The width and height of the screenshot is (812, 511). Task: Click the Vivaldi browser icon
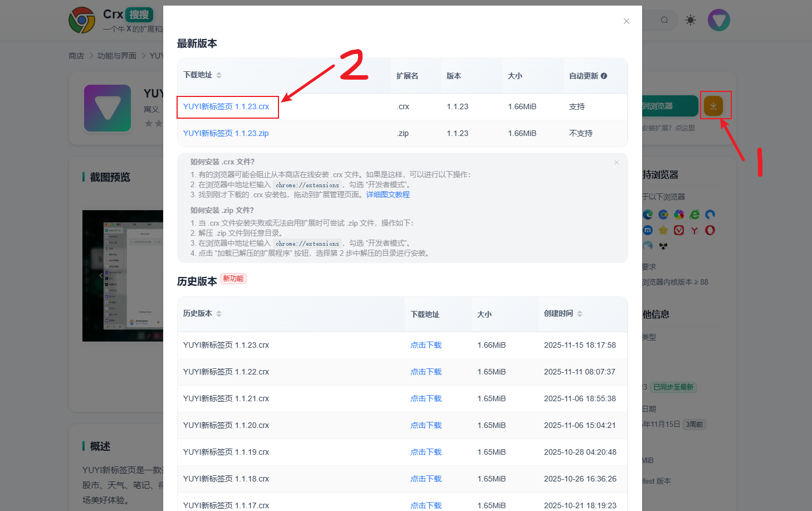[679, 230]
